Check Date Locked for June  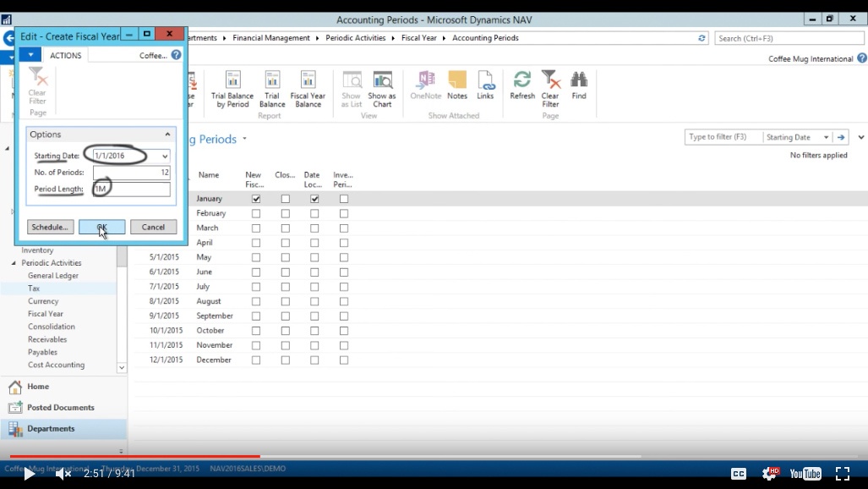pyautogui.click(x=314, y=272)
